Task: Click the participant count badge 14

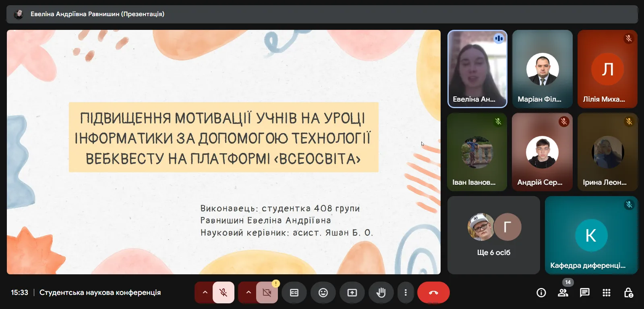Action: pos(568,282)
